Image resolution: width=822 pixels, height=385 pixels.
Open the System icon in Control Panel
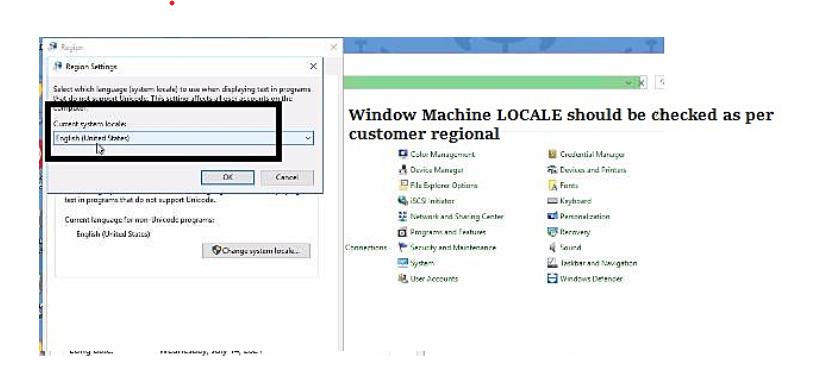pos(403,263)
